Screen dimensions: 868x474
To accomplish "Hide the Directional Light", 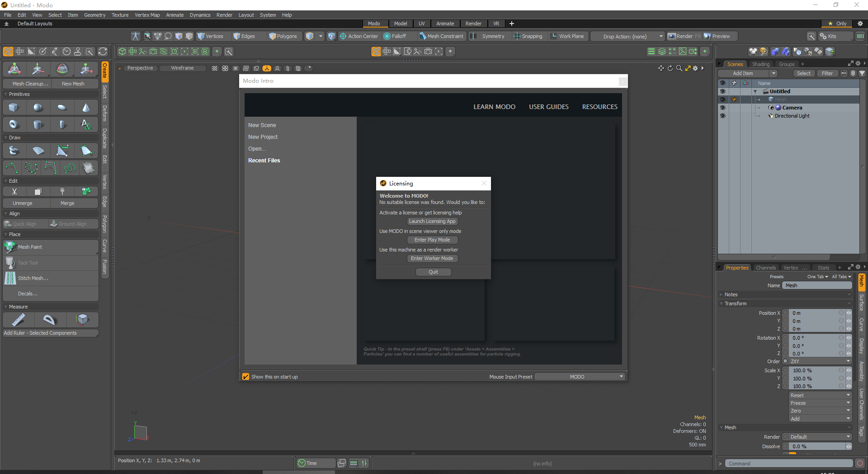I will pyautogui.click(x=723, y=115).
